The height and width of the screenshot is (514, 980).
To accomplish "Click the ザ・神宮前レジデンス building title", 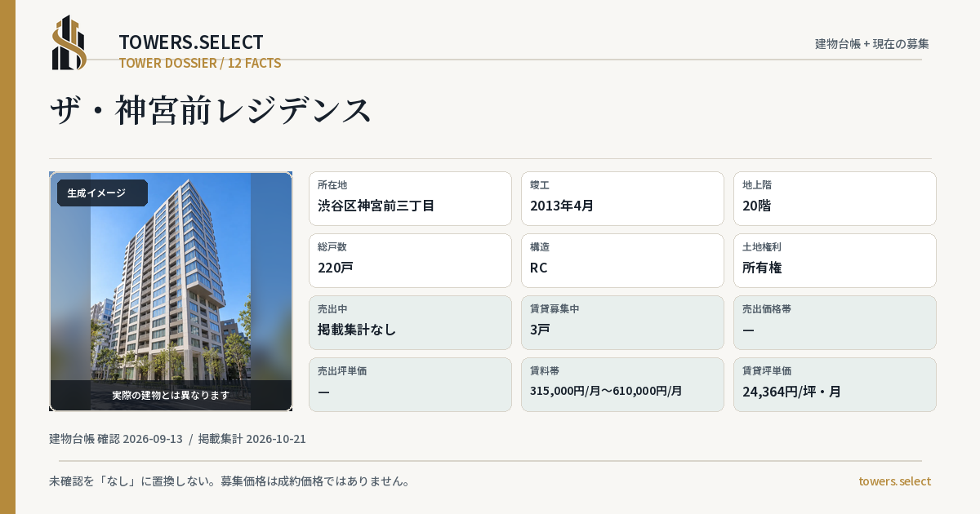I will [211, 110].
